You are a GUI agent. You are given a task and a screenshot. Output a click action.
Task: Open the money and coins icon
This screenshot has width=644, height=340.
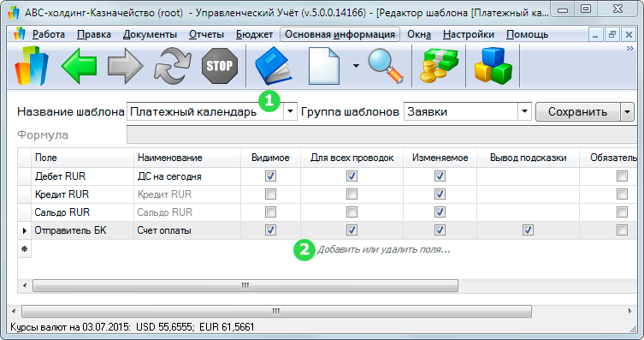tap(439, 66)
